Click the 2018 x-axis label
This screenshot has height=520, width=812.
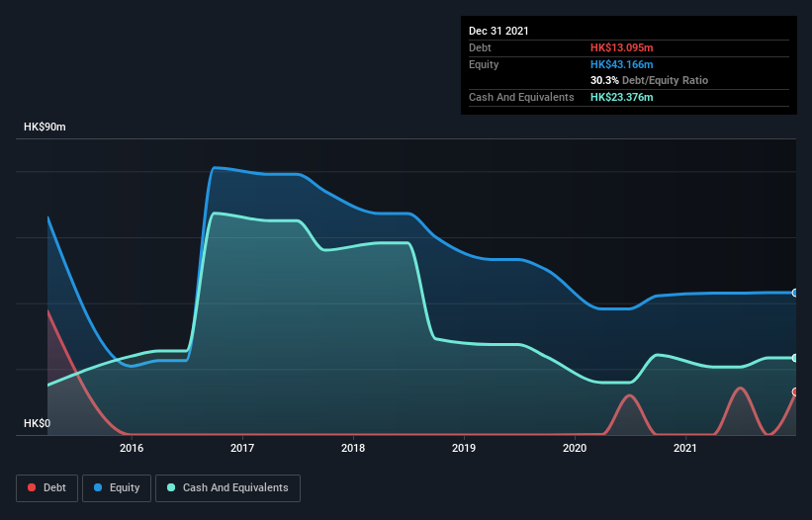353,448
